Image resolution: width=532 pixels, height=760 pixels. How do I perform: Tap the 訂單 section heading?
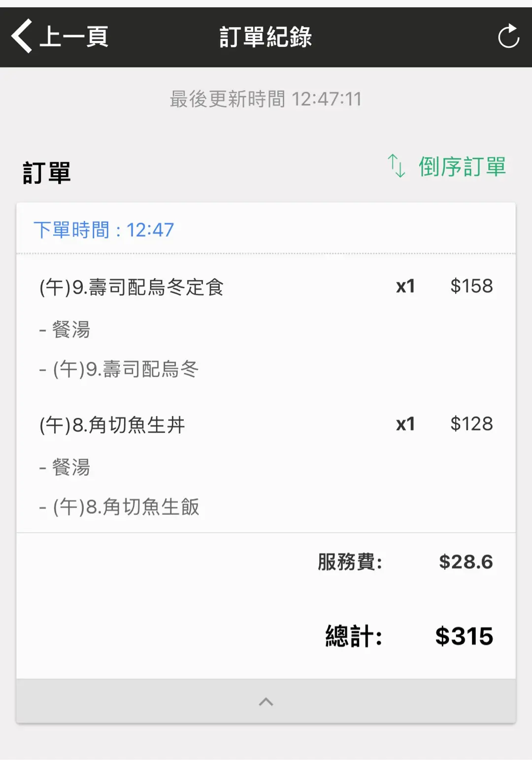pos(47,173)
